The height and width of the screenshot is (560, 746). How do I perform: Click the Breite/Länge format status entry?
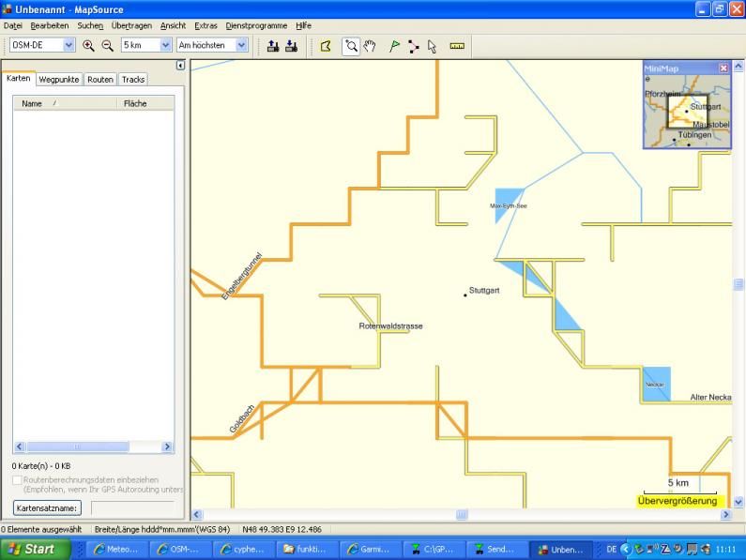161,529
